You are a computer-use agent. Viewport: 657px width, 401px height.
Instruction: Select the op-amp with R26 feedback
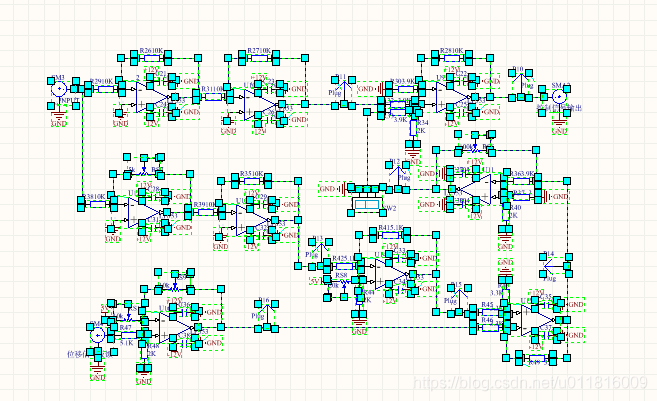152,97
